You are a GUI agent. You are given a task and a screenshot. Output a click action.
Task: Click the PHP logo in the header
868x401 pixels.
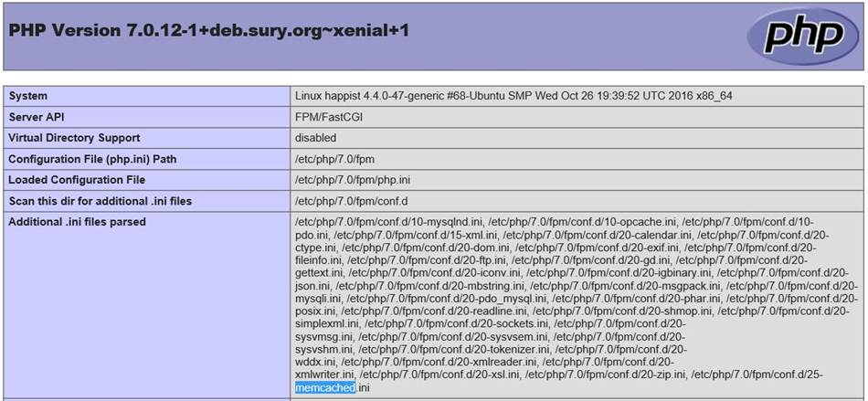pos(801,36)
